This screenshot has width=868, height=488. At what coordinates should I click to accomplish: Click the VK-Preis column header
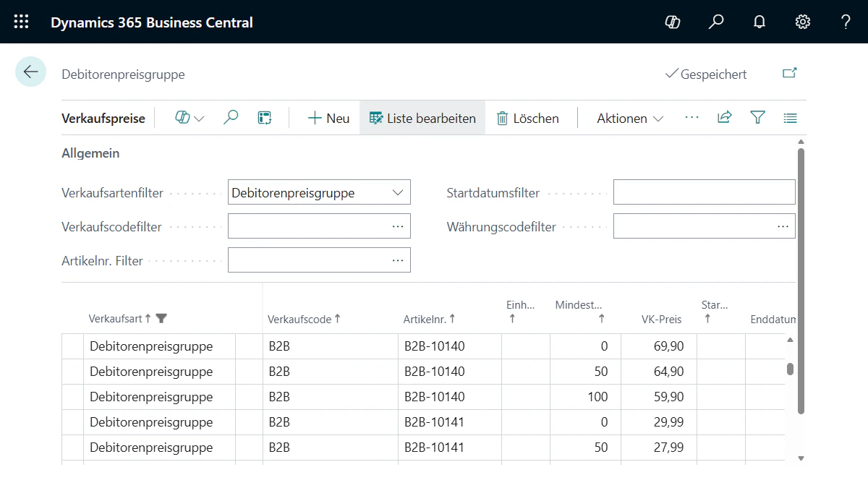pyautogui.click(x=661, y=319)
